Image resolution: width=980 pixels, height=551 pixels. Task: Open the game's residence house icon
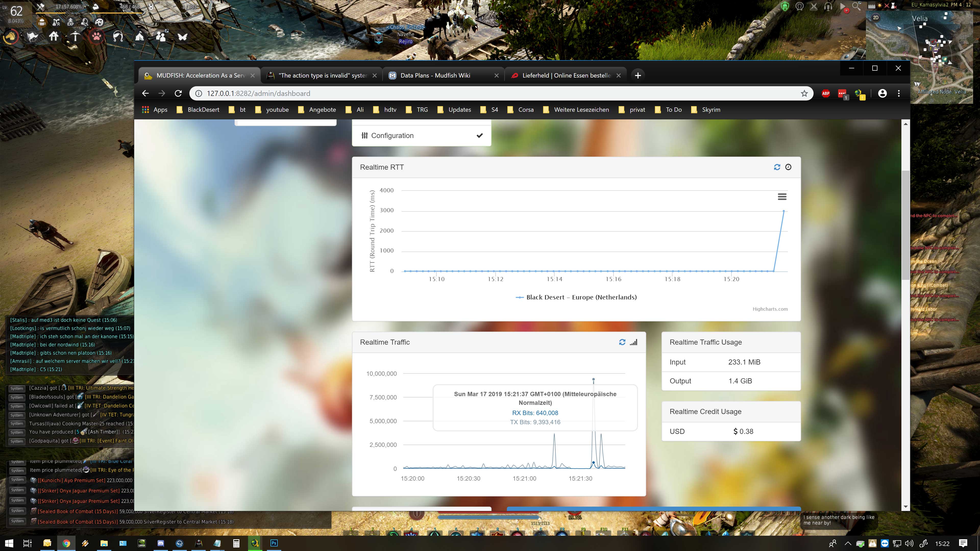coord(54,36)
